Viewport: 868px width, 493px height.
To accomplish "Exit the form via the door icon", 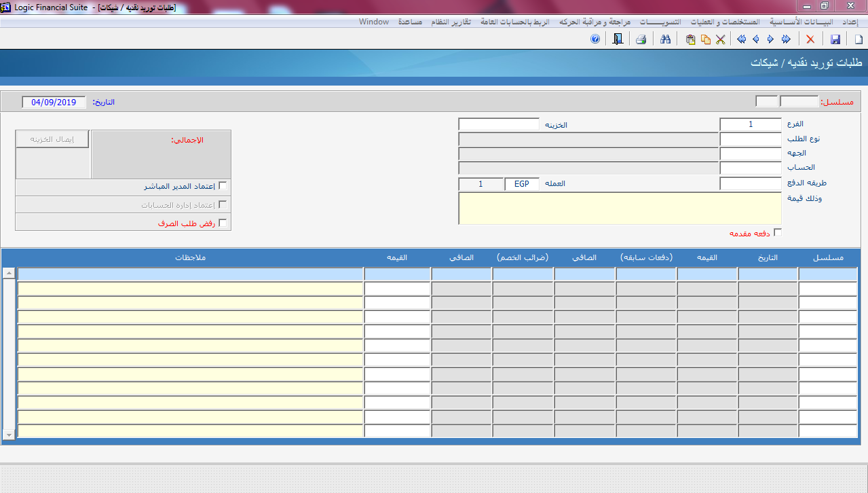I will (618, 39).
